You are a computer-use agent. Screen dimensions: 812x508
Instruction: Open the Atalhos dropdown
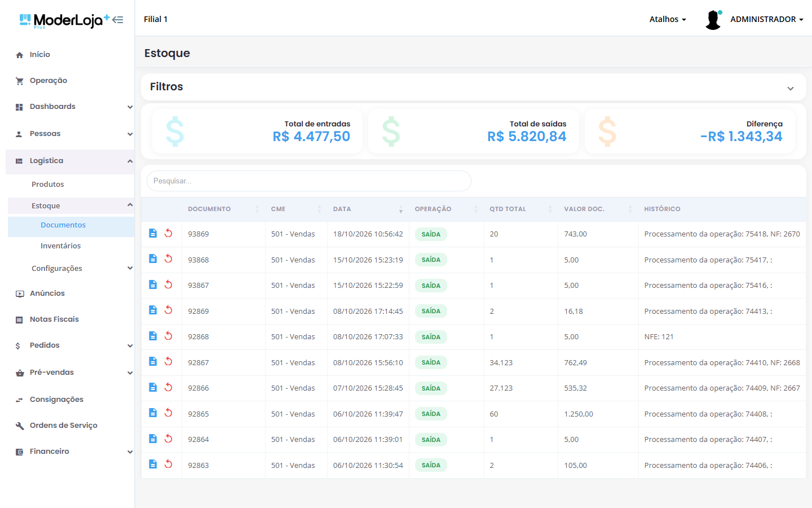pos(668,19)
